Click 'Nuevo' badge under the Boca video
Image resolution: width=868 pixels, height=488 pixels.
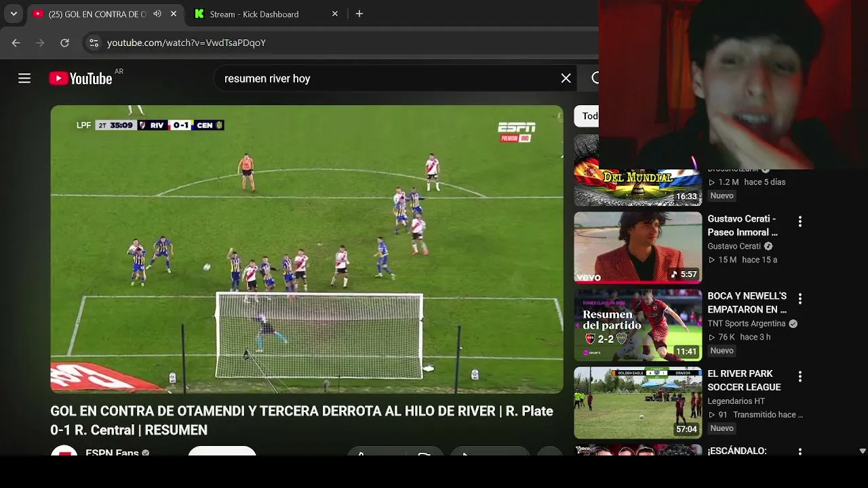(x=722, y=350)
